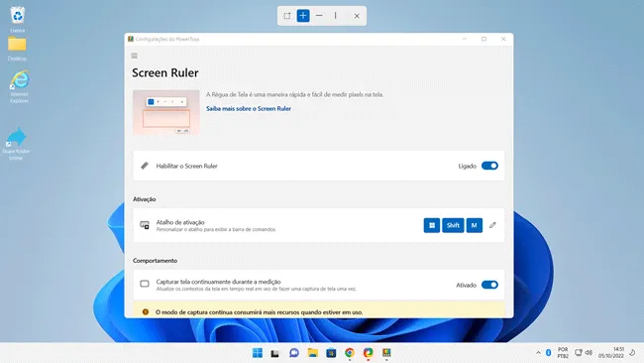
Task: Select the vertical spacing tool in ruler toolbar
Action: [x=335, y=16]
